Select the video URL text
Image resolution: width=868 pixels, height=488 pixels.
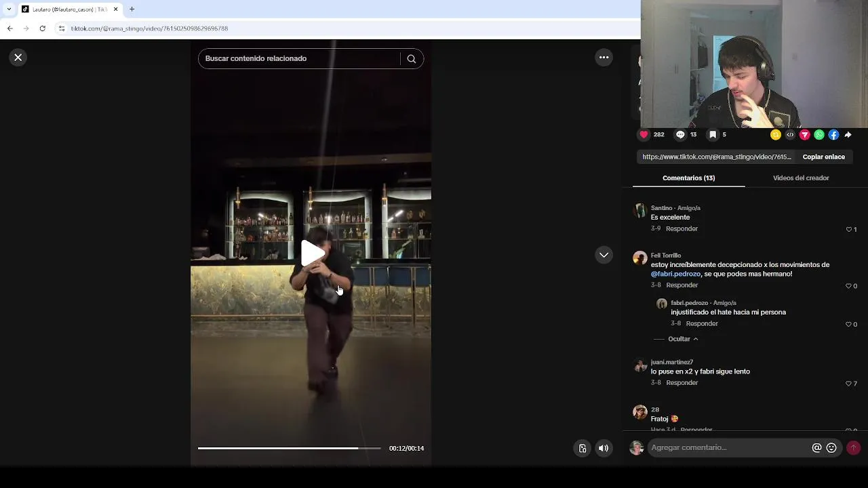coord(717,157)
